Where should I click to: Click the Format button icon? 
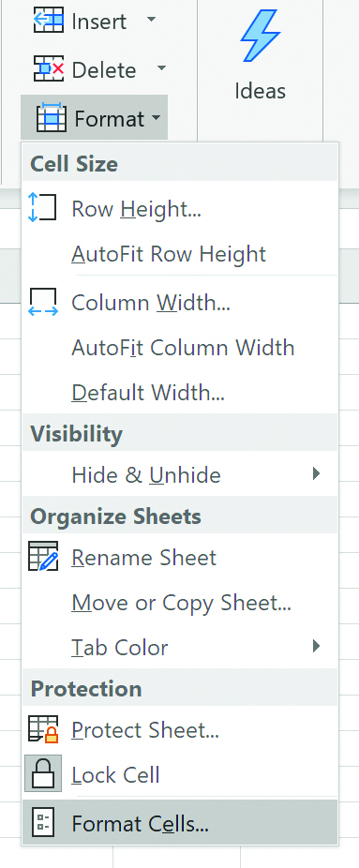point(52,118)
